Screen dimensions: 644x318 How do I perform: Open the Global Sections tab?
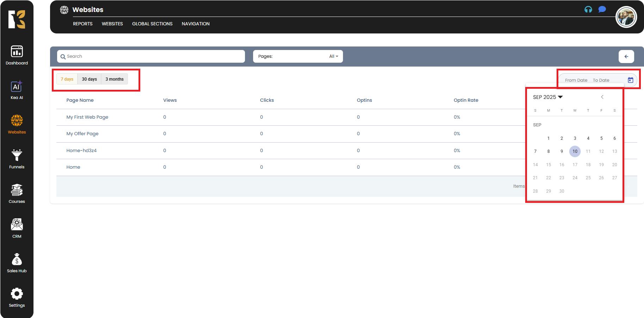coord(152,24)
